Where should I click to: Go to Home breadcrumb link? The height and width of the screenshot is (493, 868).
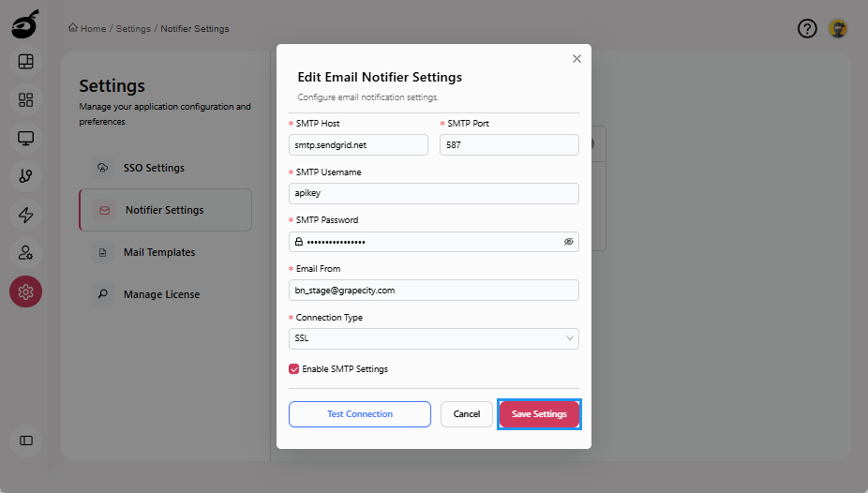(93, 29)
